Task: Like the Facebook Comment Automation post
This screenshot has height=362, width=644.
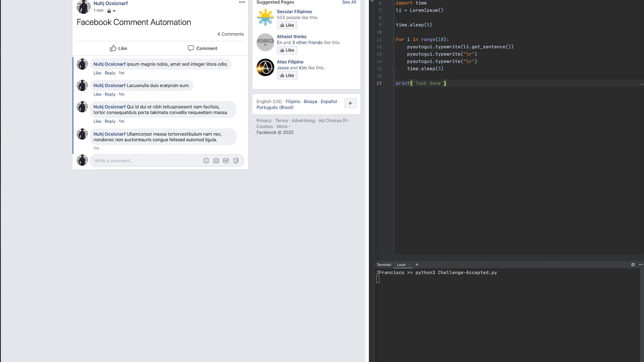Action: pos(118,48)
